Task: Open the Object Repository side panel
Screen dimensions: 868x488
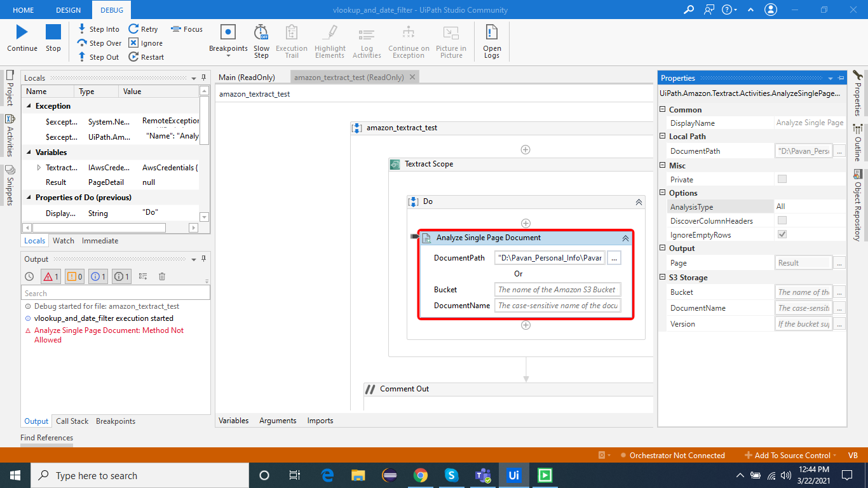Action: 858,205
